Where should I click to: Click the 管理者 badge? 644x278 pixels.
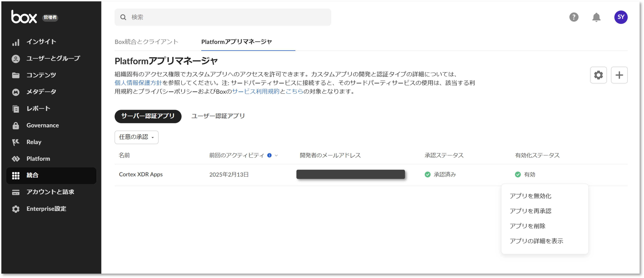tap(50, 17)
